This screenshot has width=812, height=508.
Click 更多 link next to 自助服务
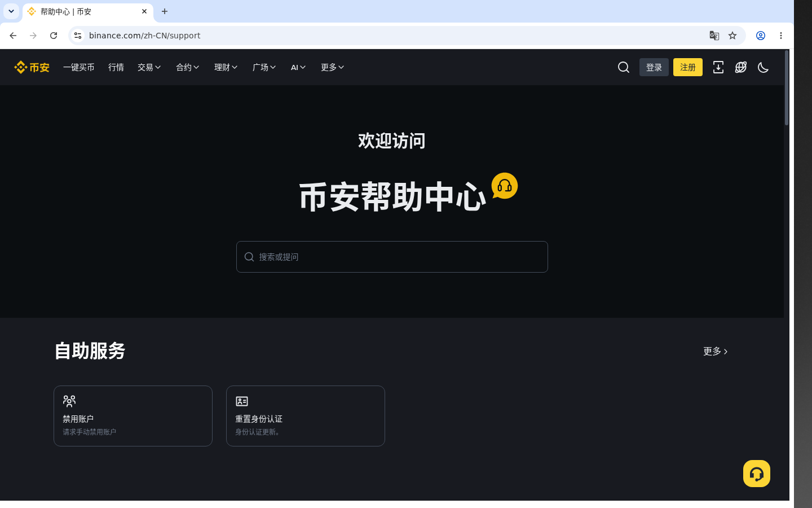716,351
